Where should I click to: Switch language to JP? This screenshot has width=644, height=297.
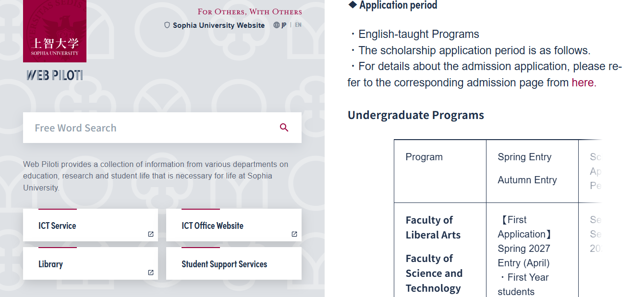284,25
